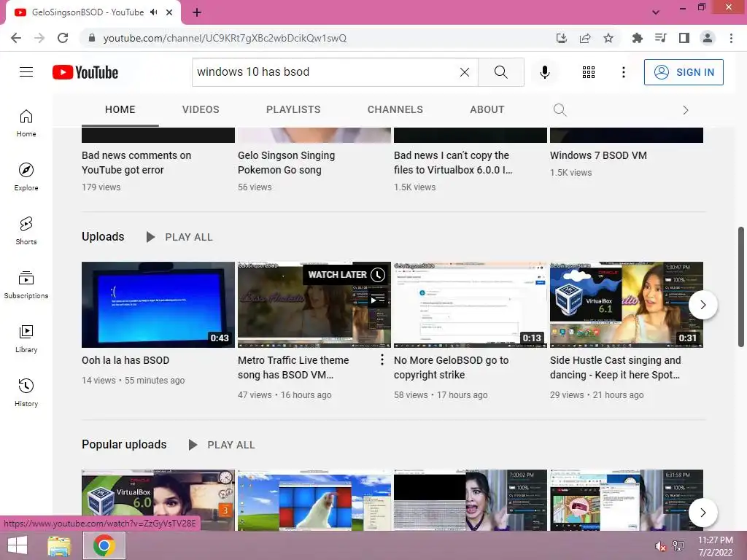Open Uploads section heading

pyautogui.click(x=103, y=237)
